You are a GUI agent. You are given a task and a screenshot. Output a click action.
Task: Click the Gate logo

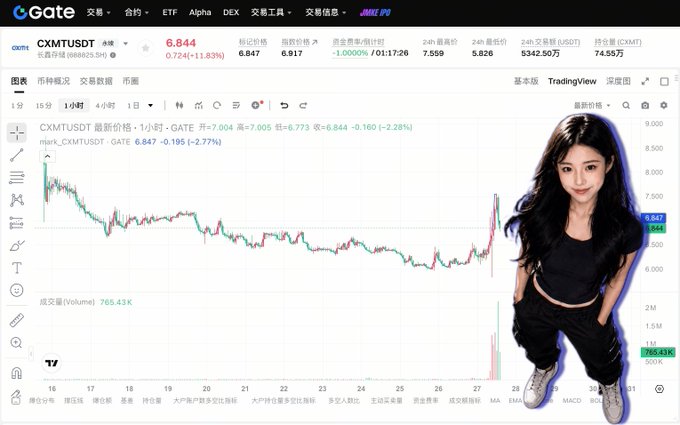pos(44,12)
